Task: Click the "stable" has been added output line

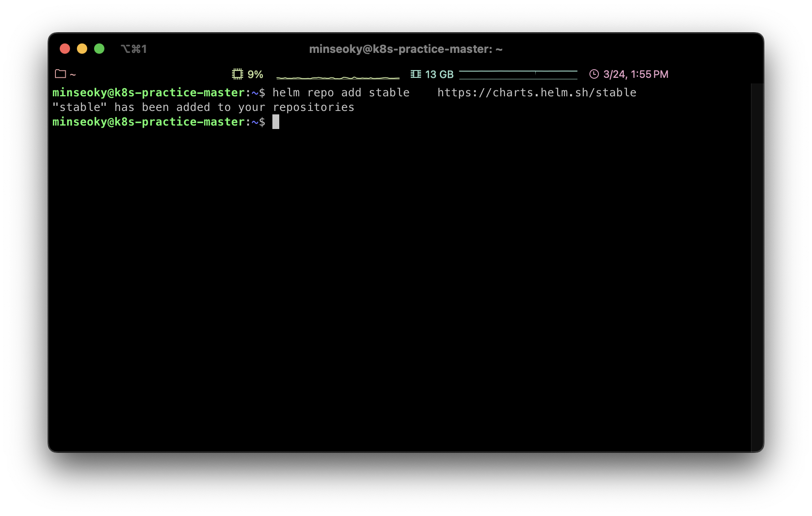Action: click(203, 107)
